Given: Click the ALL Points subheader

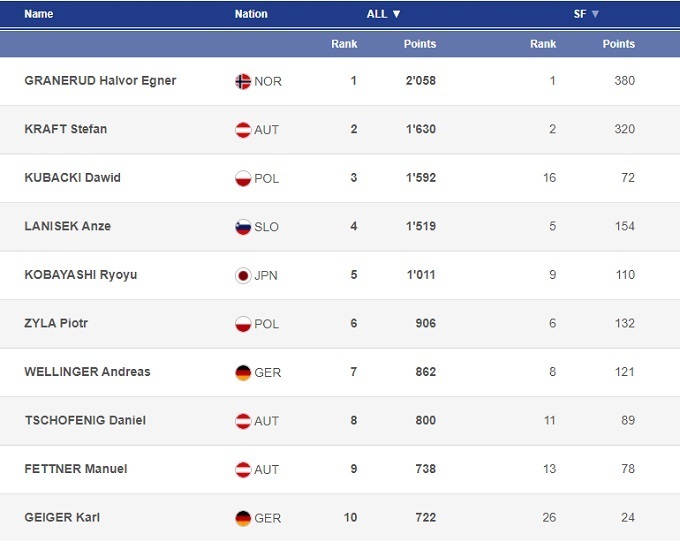Looking at the screenshot, I should tap(419, 44).
